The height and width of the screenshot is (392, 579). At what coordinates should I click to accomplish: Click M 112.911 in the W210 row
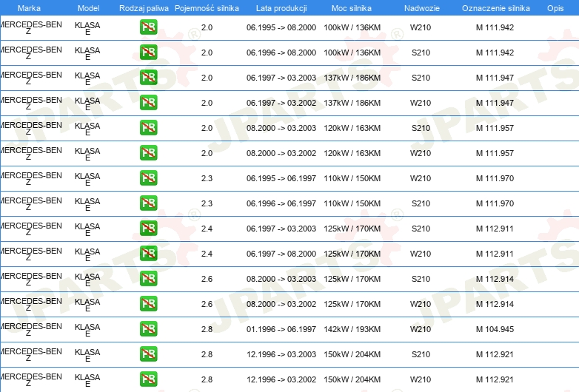[495, 254]
